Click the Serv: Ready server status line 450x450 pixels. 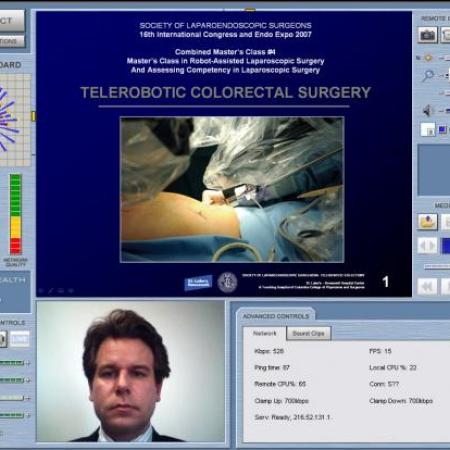coord(292,417)
